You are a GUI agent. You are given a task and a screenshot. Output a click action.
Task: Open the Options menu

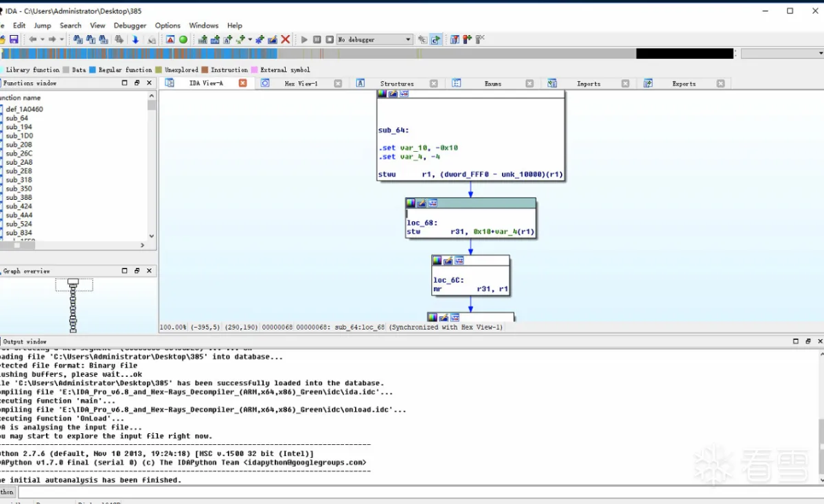168,25
